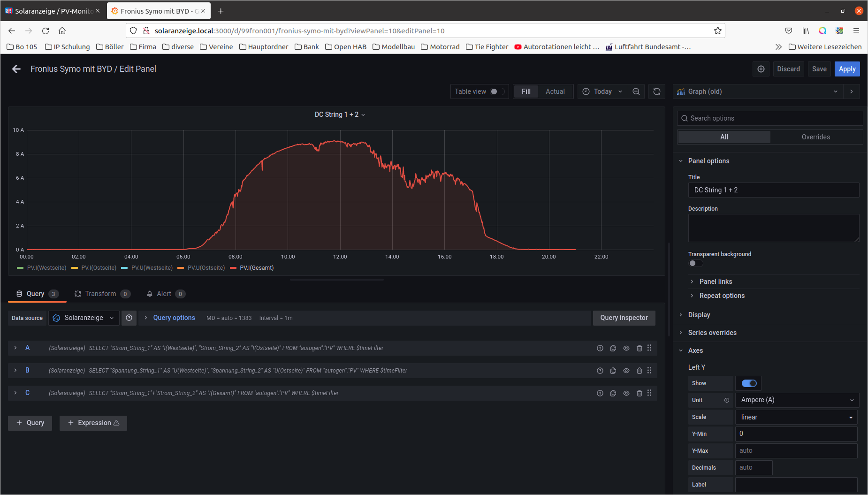Click the back arrow next to Fronius Symo

click(x=16, y=69)
